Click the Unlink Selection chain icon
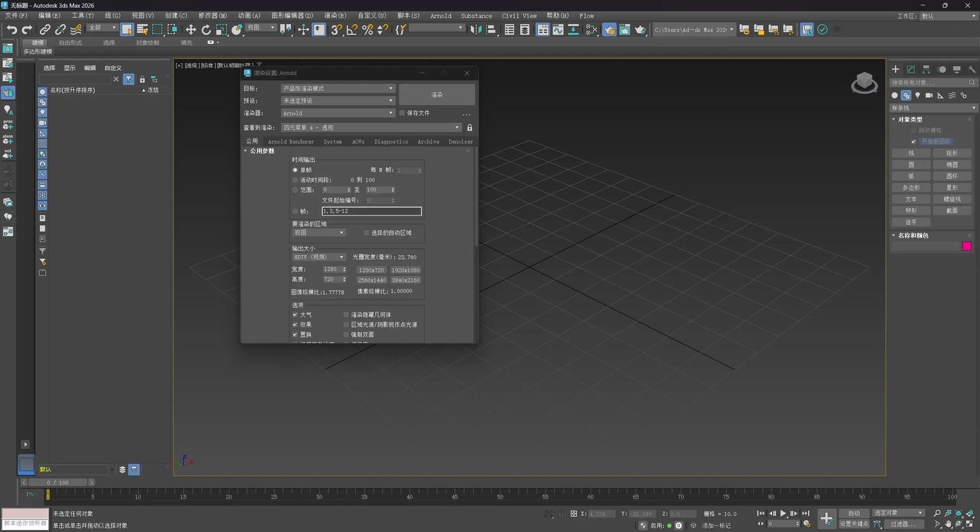The height and width of the screenshot is (532, 980). point(61,29)
